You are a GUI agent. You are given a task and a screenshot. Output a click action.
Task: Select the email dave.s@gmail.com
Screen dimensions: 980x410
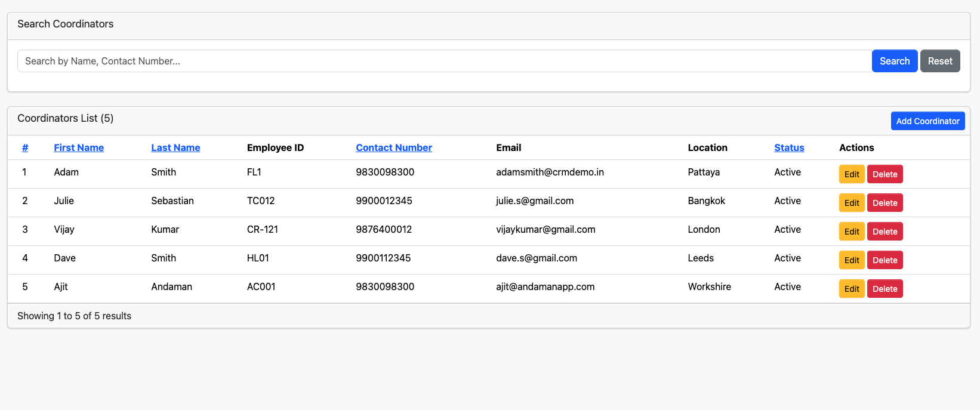537,258
